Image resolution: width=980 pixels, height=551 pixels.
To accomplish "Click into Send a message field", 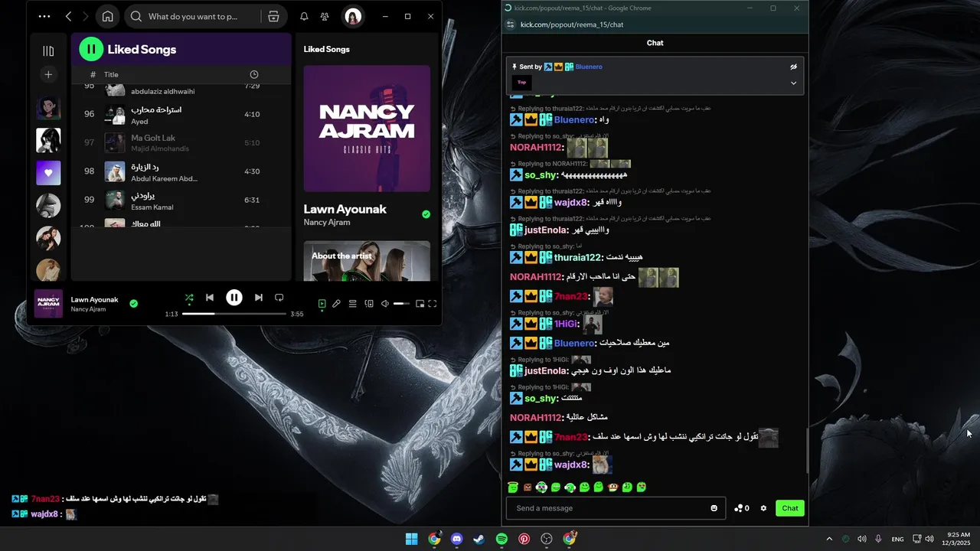I will pos(610,508).
